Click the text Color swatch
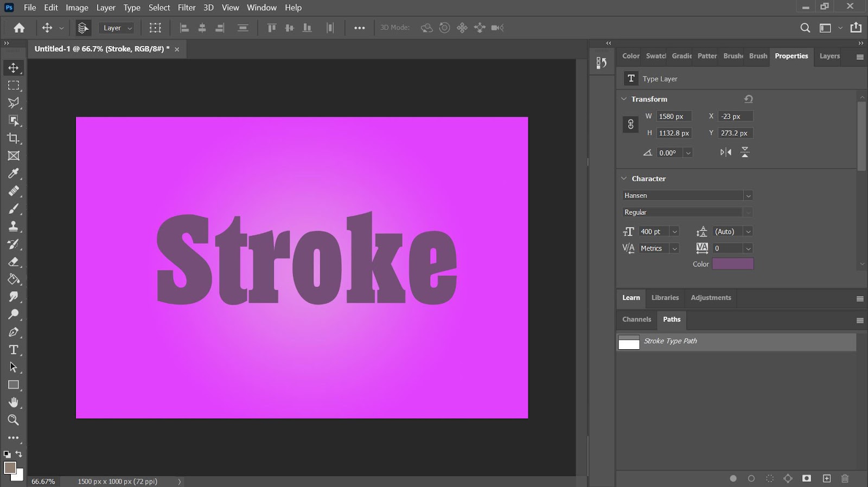868x487 pixels. point(732,264)
